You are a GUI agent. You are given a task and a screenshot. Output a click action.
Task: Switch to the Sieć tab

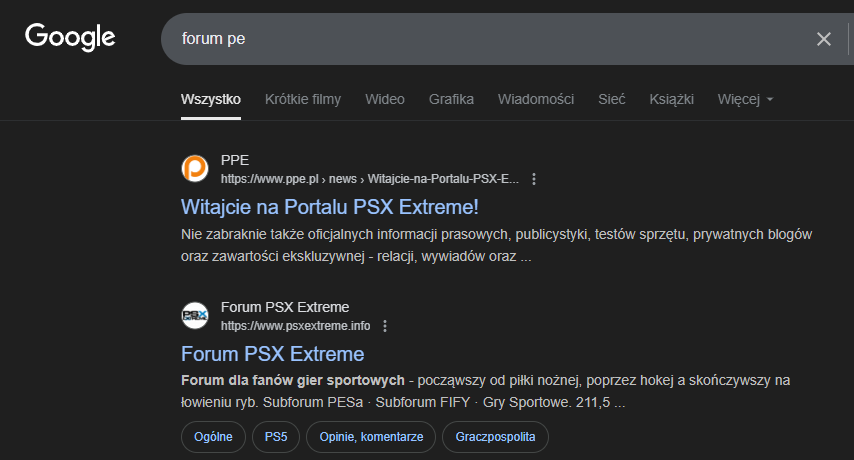coord(612,99)
